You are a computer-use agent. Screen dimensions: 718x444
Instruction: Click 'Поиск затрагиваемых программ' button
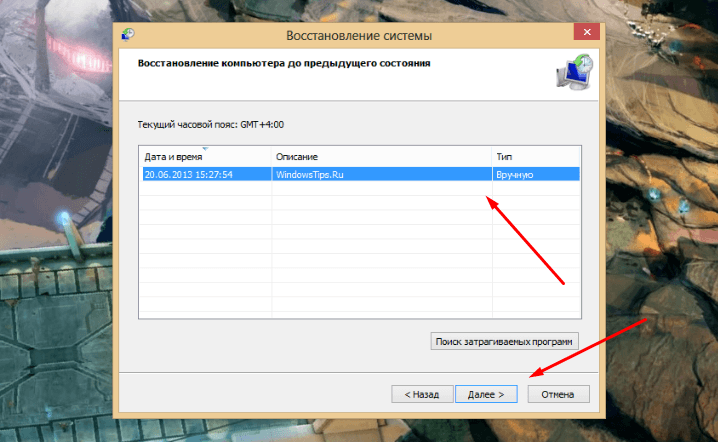[504, 341]
